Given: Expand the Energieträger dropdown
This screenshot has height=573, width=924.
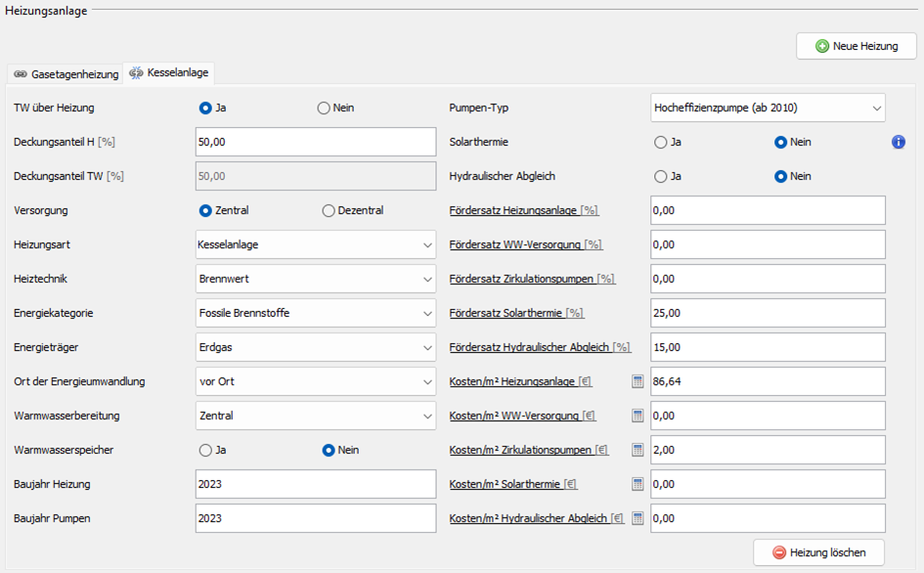Looking at the screenshot, I should coord(316,347).
